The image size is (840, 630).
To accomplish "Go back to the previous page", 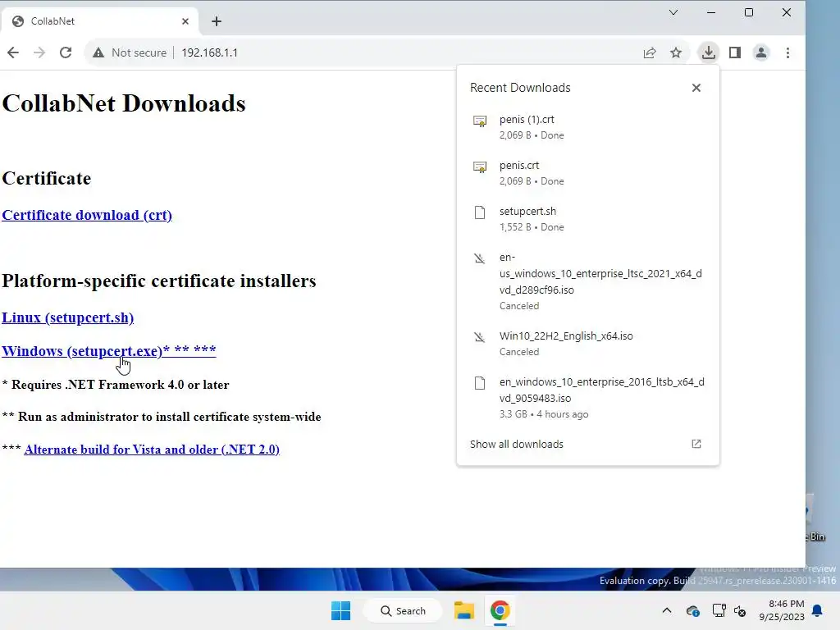I will coord(13,52).
